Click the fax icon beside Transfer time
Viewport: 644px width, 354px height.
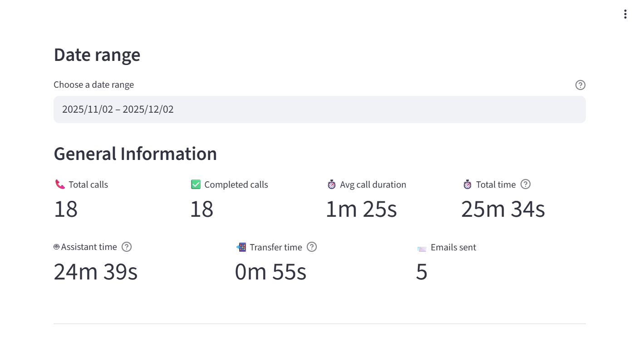241,247
